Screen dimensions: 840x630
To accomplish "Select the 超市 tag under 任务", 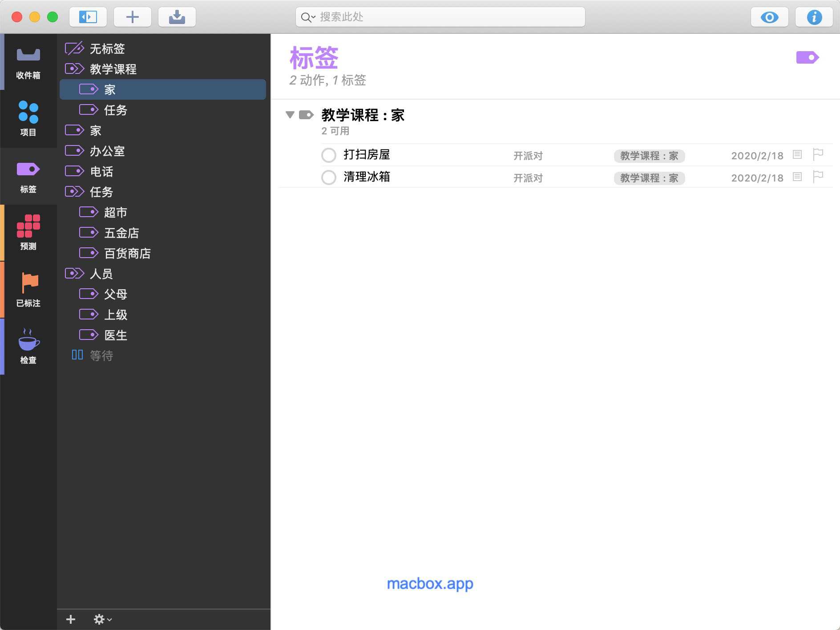I will pyautogui.click(x=115, y=213).
